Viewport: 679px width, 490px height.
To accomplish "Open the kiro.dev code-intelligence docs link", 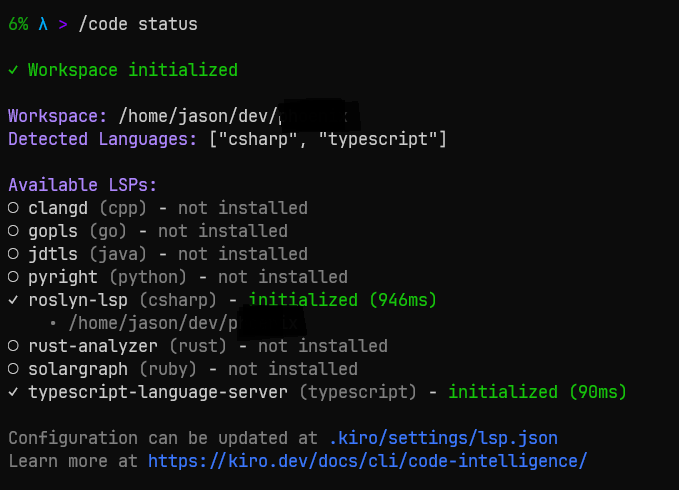I will coord(367,461).
